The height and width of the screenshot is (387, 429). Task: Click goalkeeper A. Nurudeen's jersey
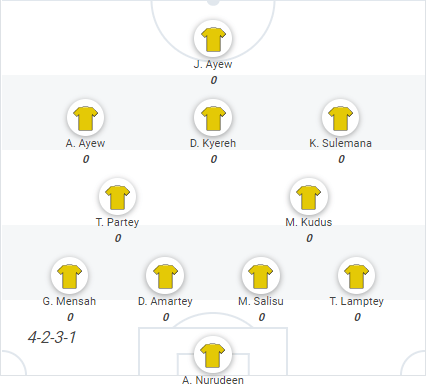coord(213,355)
